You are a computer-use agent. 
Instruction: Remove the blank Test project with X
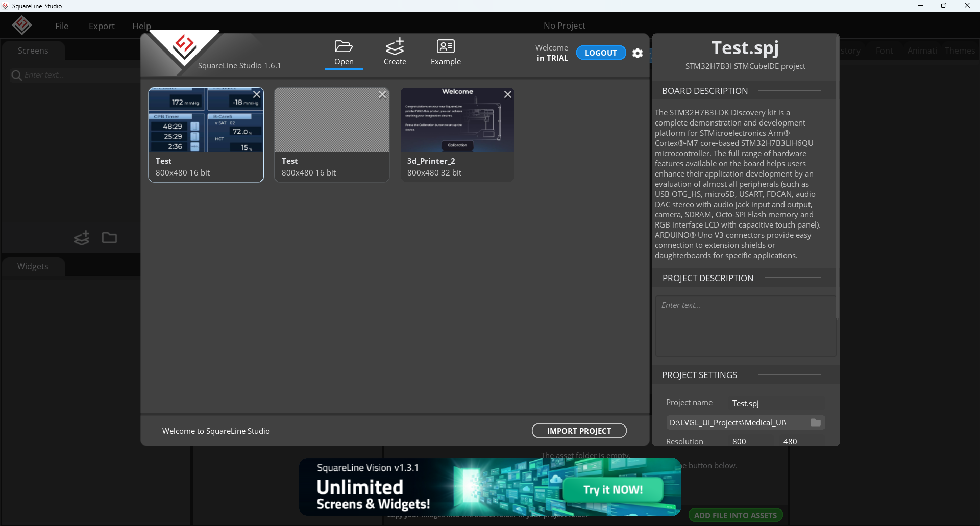382,94
